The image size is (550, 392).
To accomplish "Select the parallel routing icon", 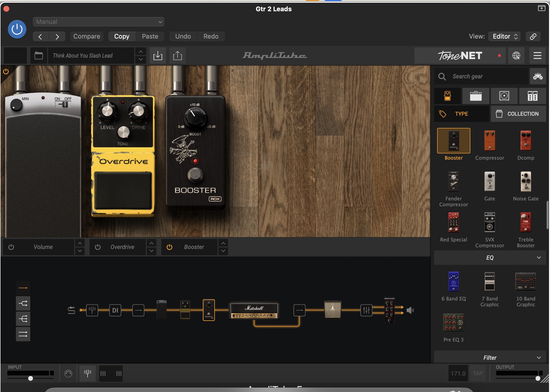I will coord(23,334).
